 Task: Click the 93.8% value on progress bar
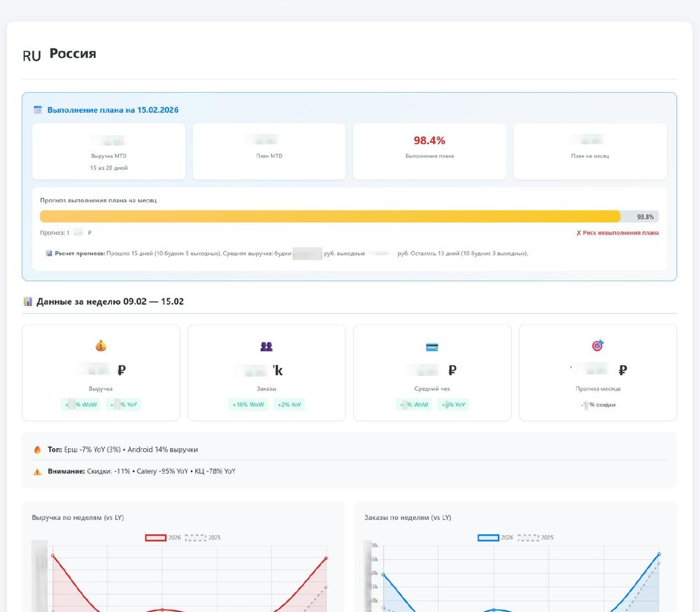[645, 217]
